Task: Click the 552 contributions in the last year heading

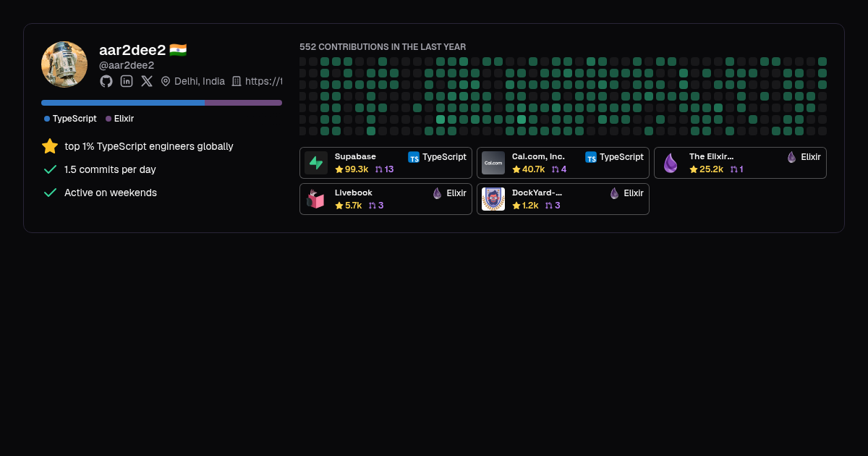Action: coord(383,47)
